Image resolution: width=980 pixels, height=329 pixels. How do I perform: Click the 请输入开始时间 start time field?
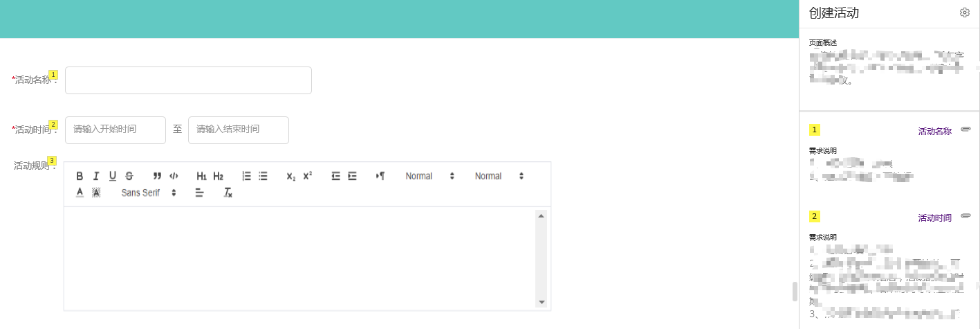[115, 130]
